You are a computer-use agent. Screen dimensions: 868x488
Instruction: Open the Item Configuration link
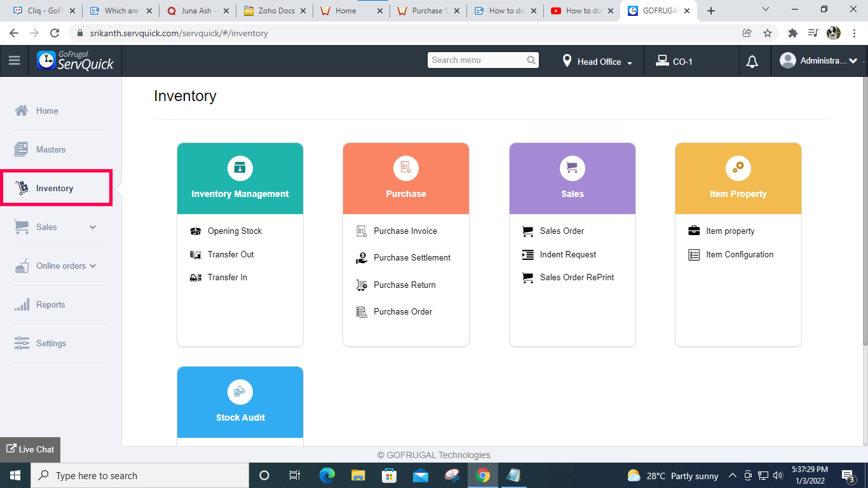click(740, 255)
